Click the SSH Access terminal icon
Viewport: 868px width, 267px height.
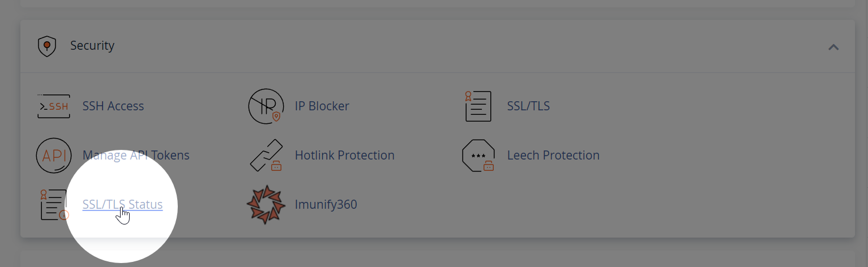pos(54,106)
